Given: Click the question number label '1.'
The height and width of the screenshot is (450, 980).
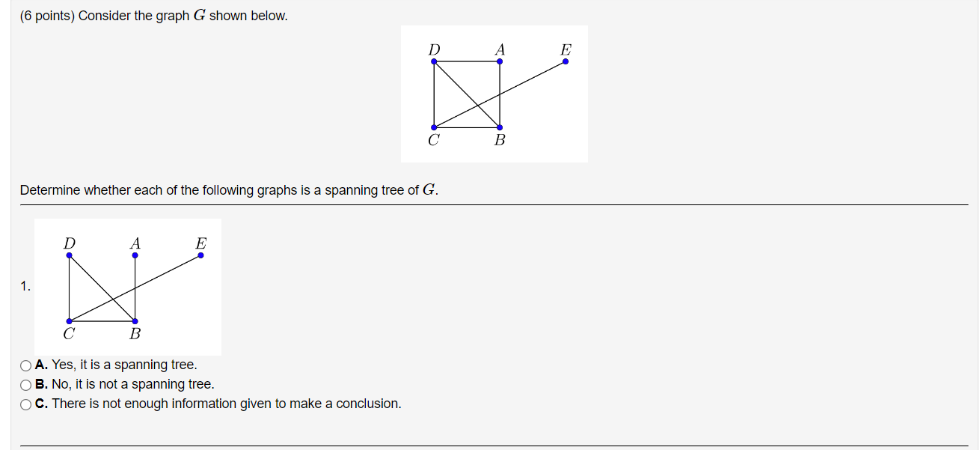Looking at the screenshot, I should pyautogui.click(x=25, y=285).
